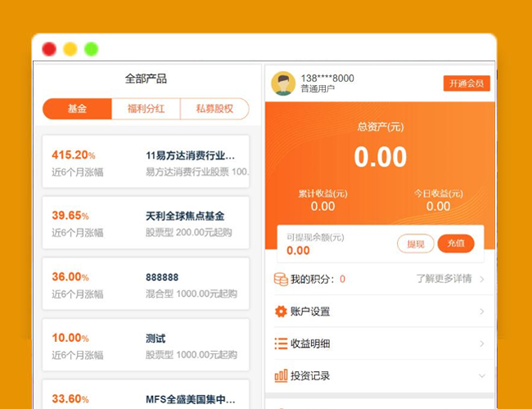Open the 账户设置 row label

coord(310,312)
